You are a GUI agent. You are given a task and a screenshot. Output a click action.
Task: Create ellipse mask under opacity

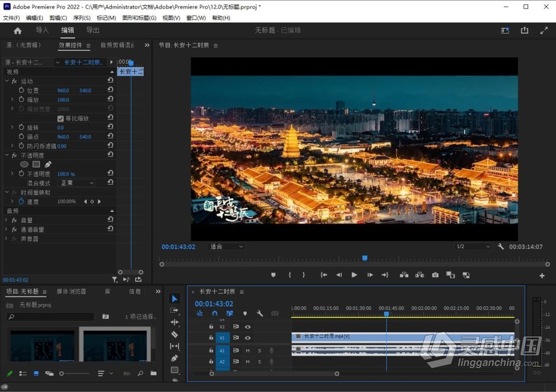[x=24, y=164]
